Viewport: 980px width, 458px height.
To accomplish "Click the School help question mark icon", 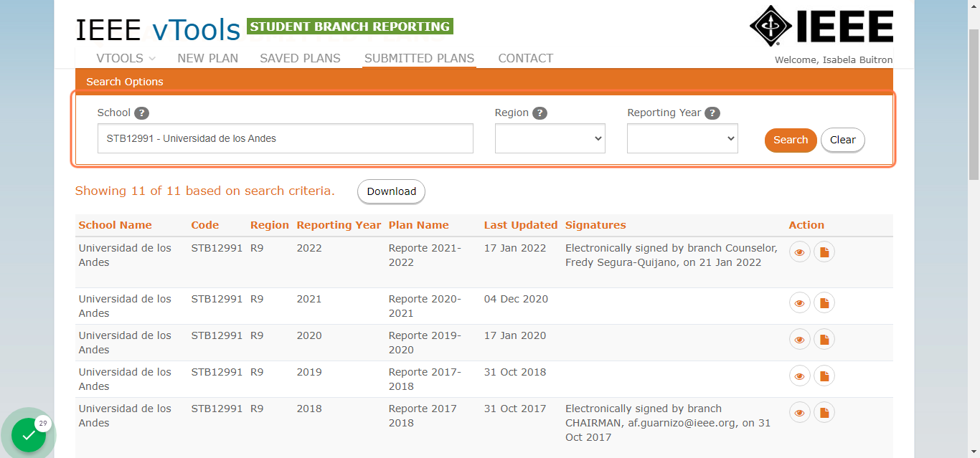I will coord(141,113).
